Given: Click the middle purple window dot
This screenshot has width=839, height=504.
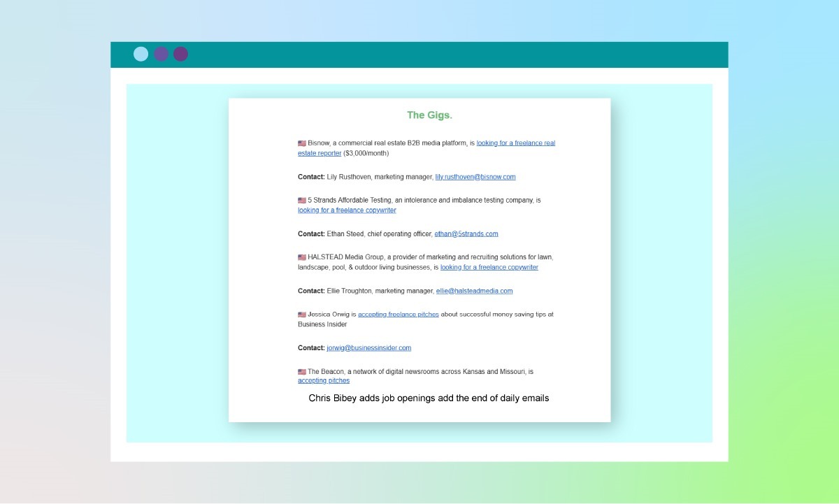Looking at the screenshot, I should coord(162,54).
